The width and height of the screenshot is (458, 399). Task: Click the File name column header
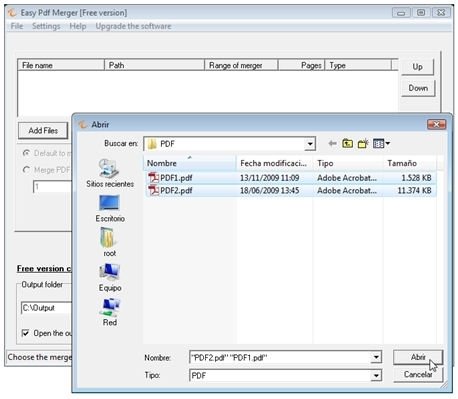pos(61,65)
